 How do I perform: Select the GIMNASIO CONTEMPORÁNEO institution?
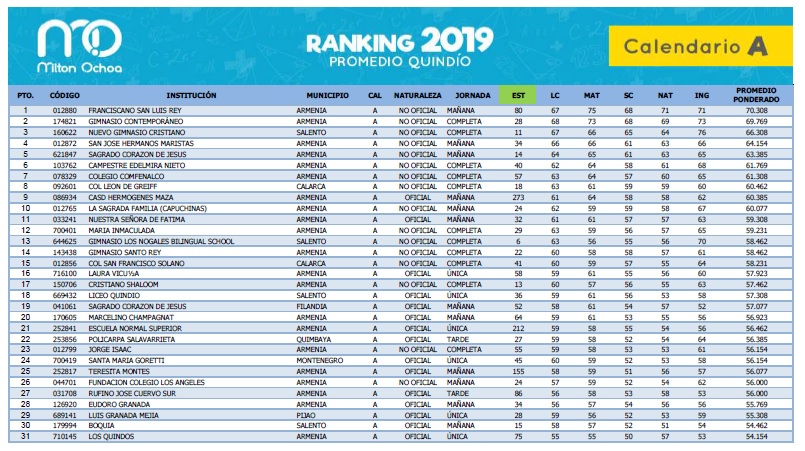tap(137, 121)
